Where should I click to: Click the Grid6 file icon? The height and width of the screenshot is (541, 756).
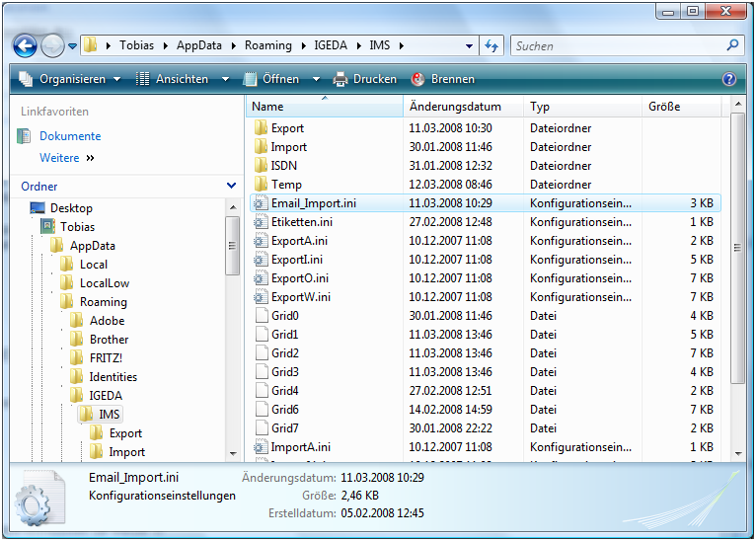tap(262, 410)
